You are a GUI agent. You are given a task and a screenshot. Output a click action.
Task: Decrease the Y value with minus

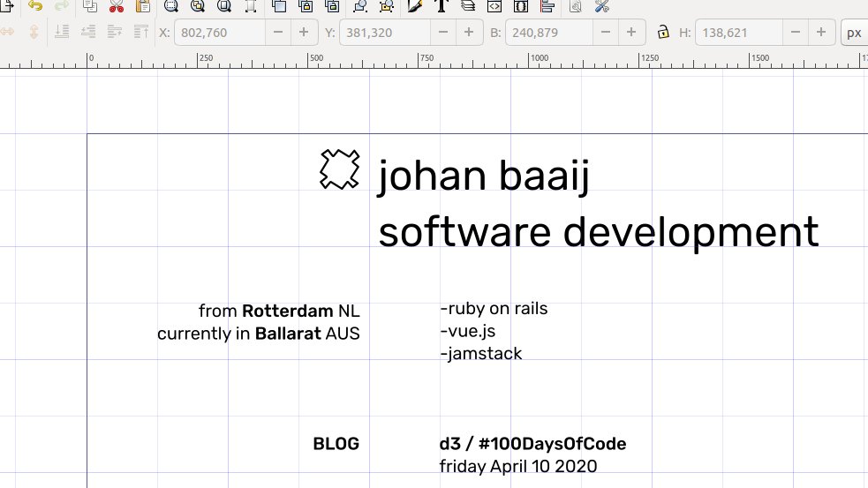point(443,33)
